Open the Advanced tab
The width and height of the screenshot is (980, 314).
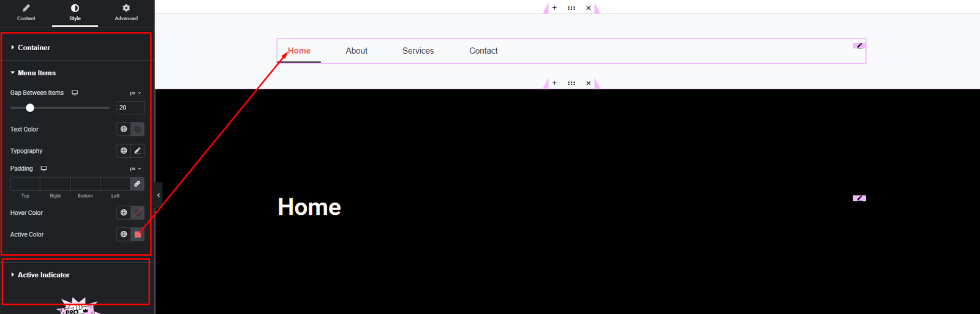point(126,12)
